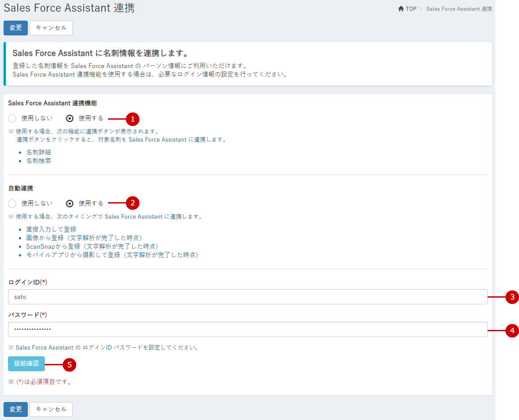Screen dimensions: 519x420
Task: Click the top キャンセル button
Action: [51, 28]
